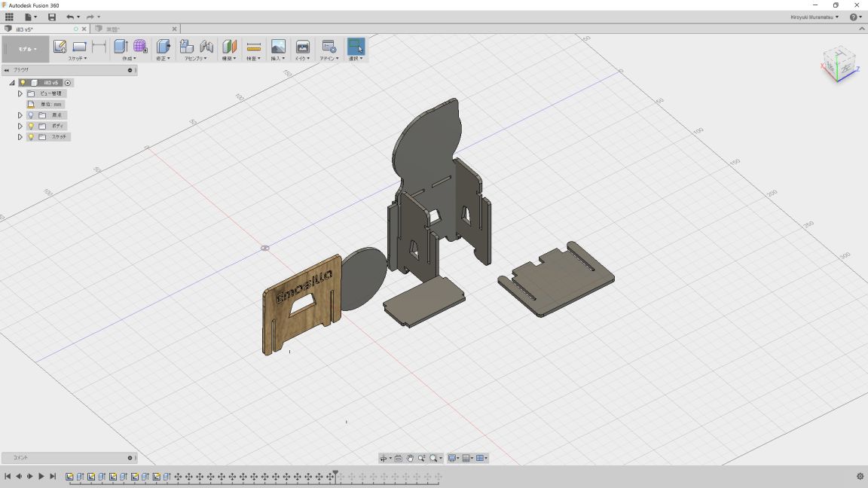Click the Undo arrow
The width and height of the screenshot is (868, 488).
click(70, 17)
